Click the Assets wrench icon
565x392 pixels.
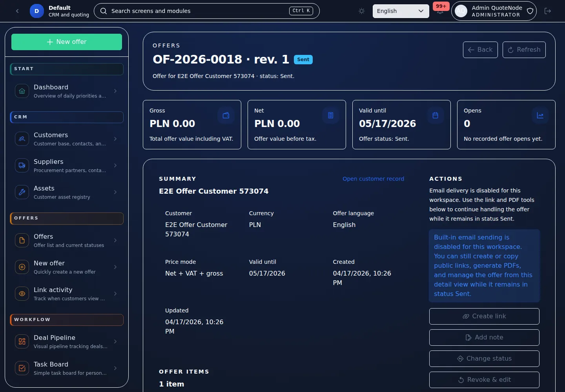[x=22, y=192]
